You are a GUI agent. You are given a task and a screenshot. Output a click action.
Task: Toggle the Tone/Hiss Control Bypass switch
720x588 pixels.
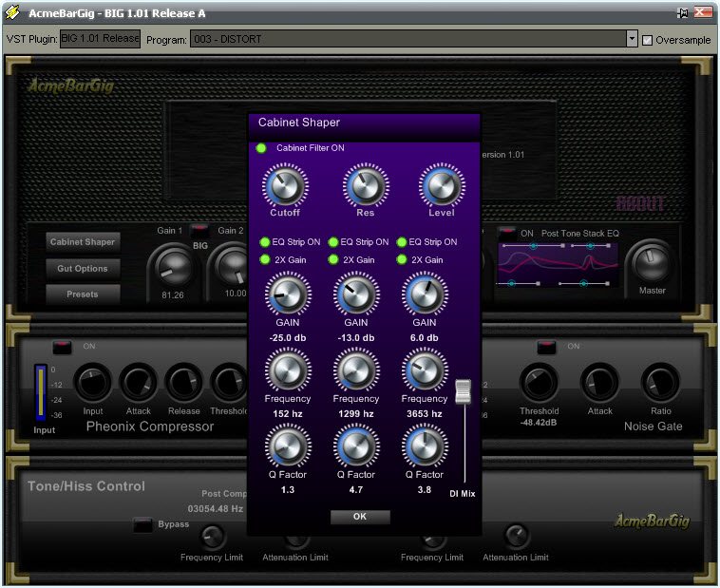click(x=142, y=524)
